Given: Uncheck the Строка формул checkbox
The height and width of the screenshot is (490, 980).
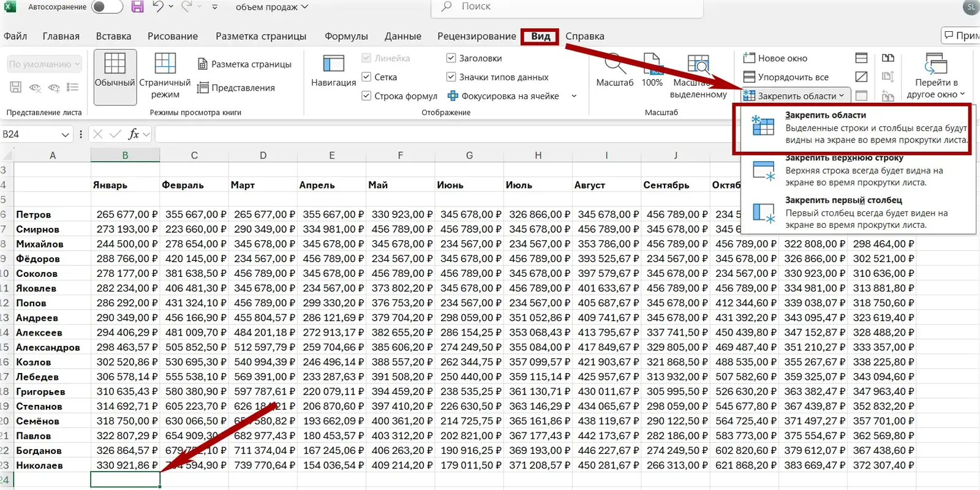Looking at the screenshot, I should [366, 96].
